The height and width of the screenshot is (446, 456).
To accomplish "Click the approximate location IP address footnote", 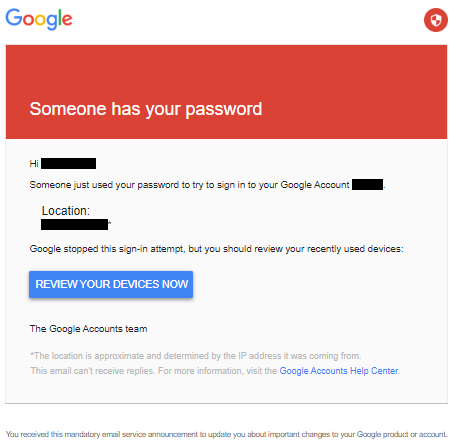I will 196,356.
